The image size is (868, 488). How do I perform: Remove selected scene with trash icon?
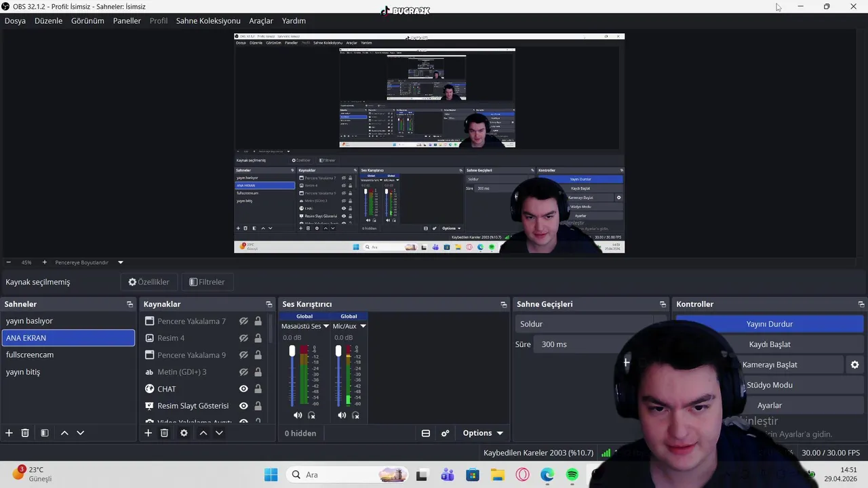[25, 433]
